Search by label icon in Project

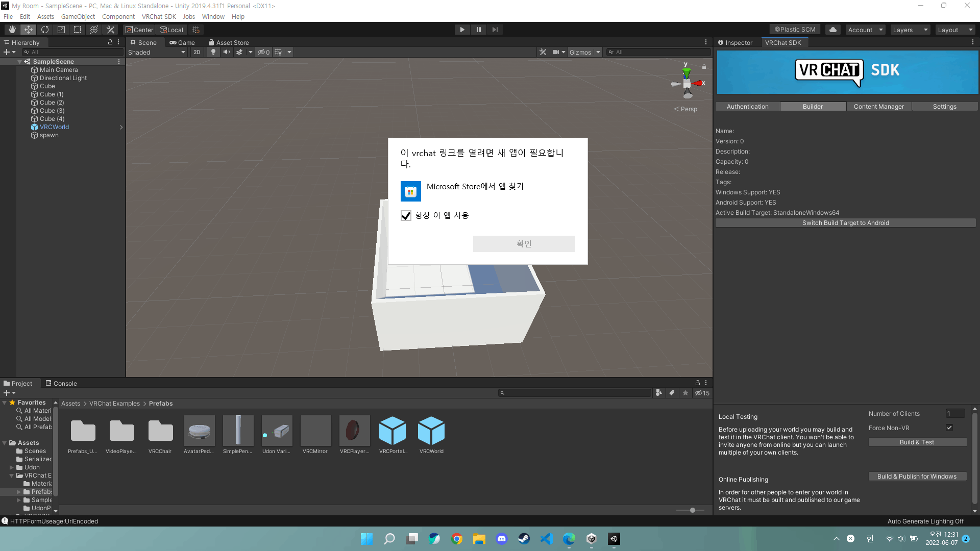coord(672,393)
